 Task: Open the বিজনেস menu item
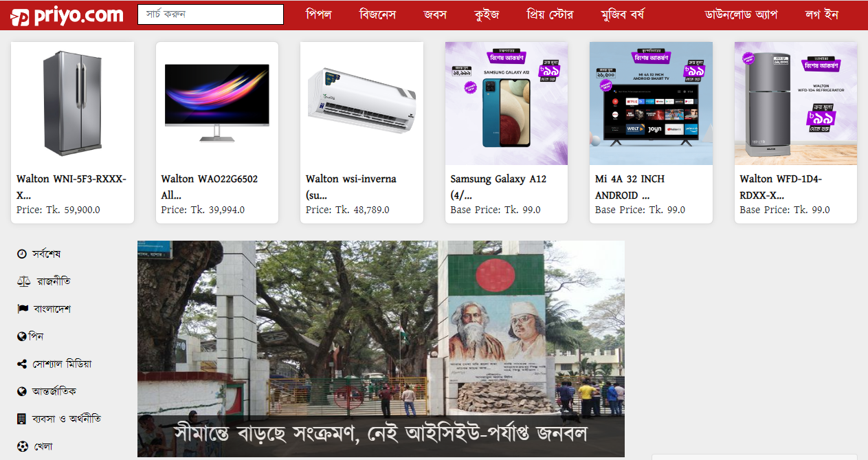[377, 14]
